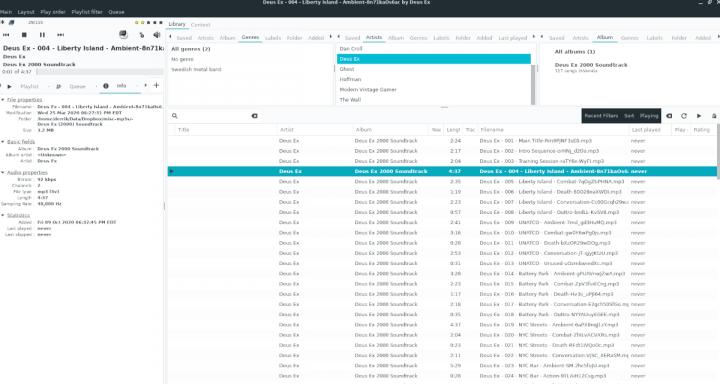The image size is (720, 384).
Task: Stop playback with the stop button
Action: [x=24, y=35]
